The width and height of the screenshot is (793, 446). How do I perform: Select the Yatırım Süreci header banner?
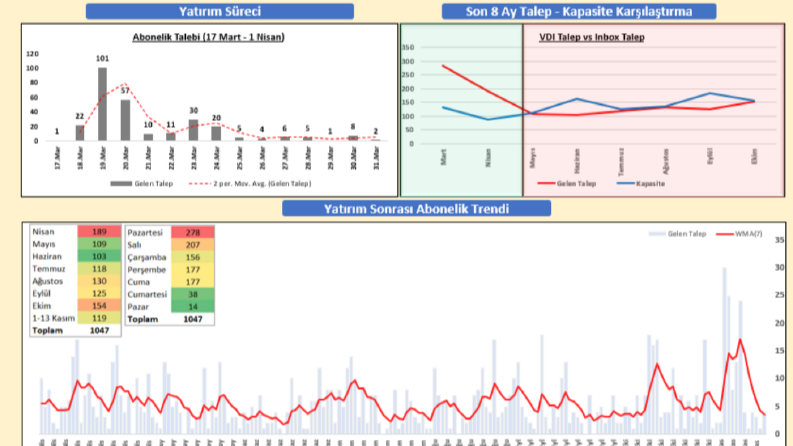[x=219, y=11]
